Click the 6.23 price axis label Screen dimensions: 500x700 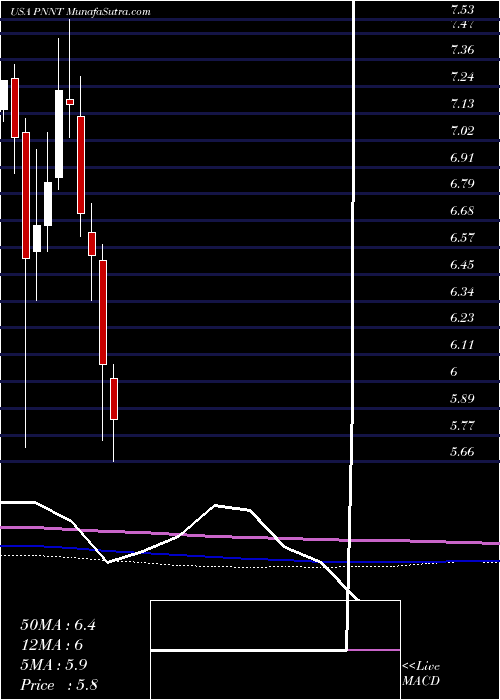[x=461, y=318]
